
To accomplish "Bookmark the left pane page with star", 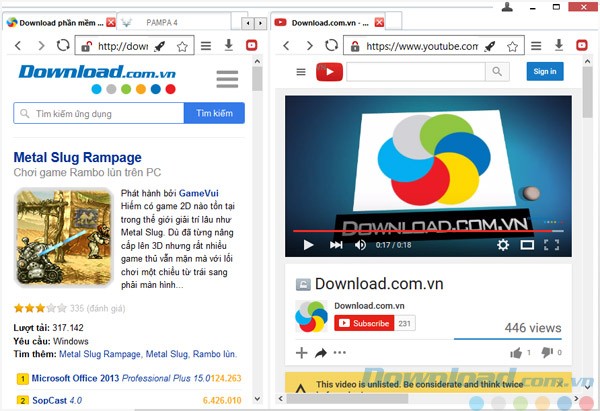I will tap(182, 47).
